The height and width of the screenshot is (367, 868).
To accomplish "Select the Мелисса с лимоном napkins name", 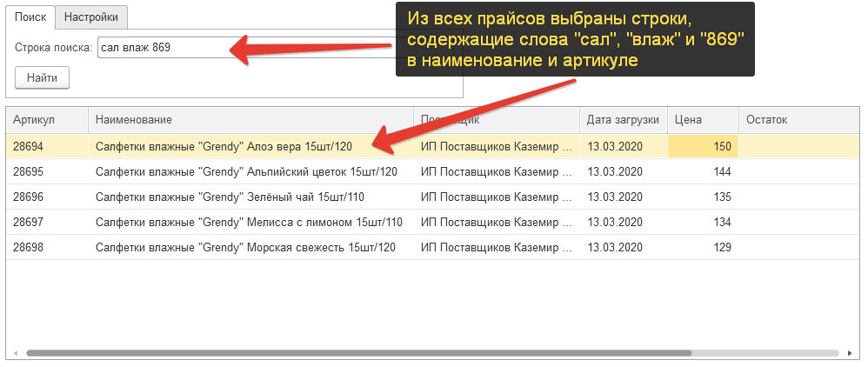I will pyautogui.click(x=249, y=223).
